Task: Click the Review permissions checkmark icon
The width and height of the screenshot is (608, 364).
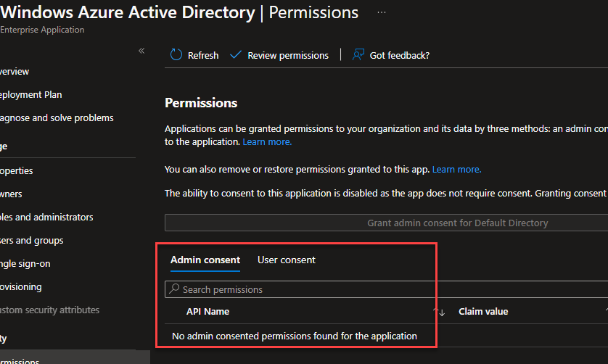Action: (x=235, y=54)
